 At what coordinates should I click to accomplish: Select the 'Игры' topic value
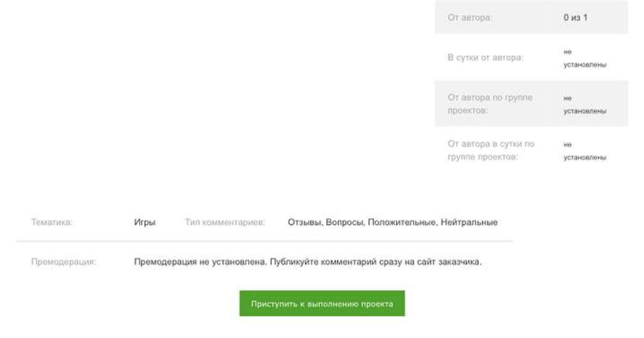[145, 222]
